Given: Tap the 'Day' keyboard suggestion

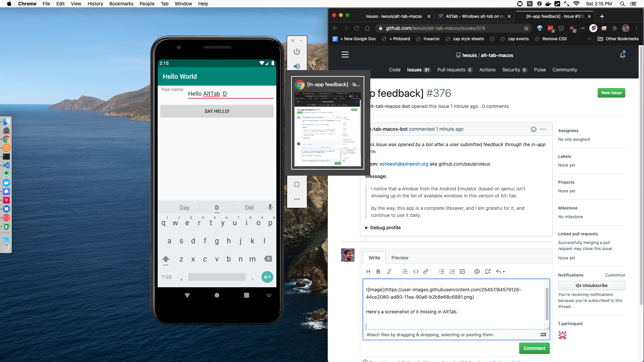Looking at the screenshot, I should tap(184, 207).
